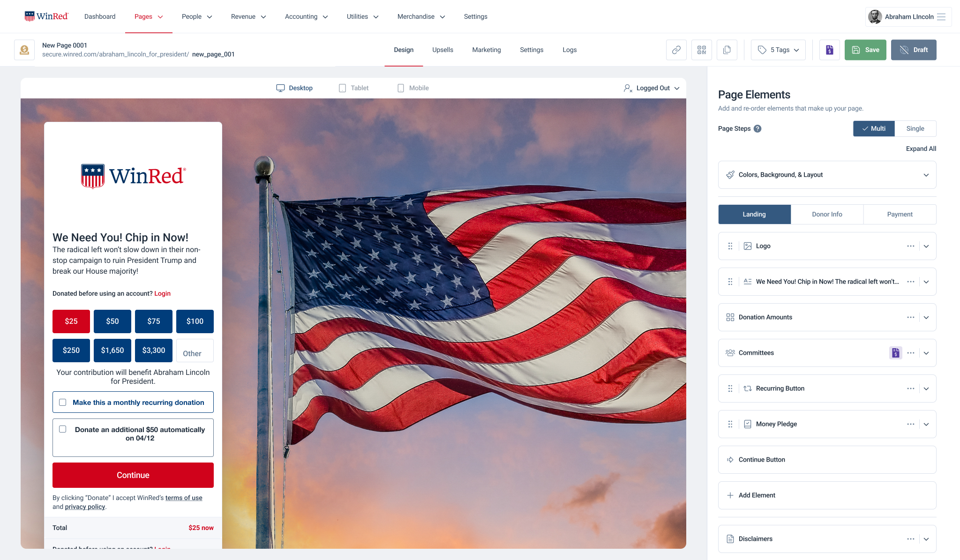The image size is (960, 560).
Task: Switch to the Marketing tab
Action: [x=487, y=50]
